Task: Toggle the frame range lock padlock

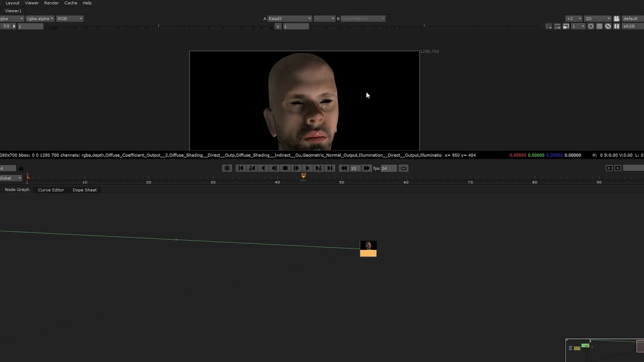Action: tap(21, 168)
